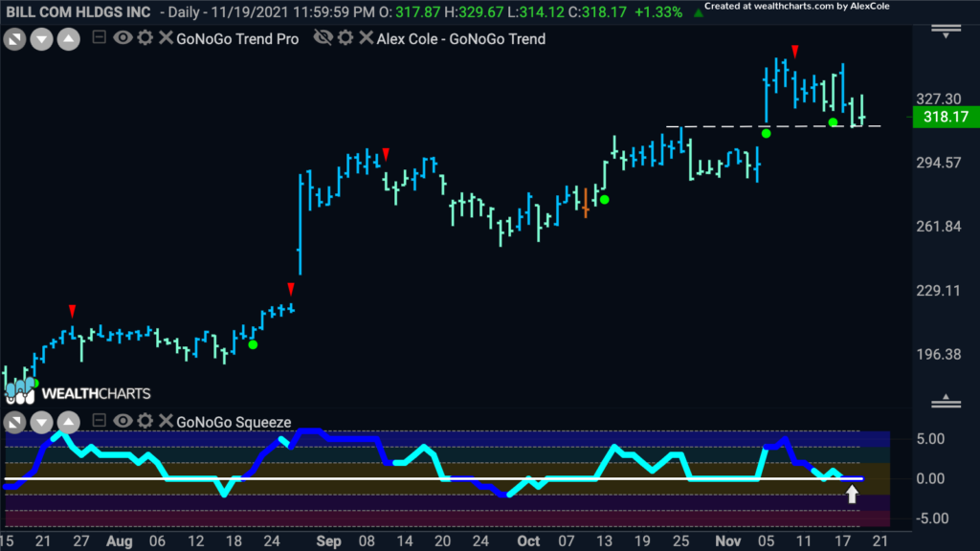Click the orange price bar in October
This screenshot has width=980, height=551.
pos(586,203)
